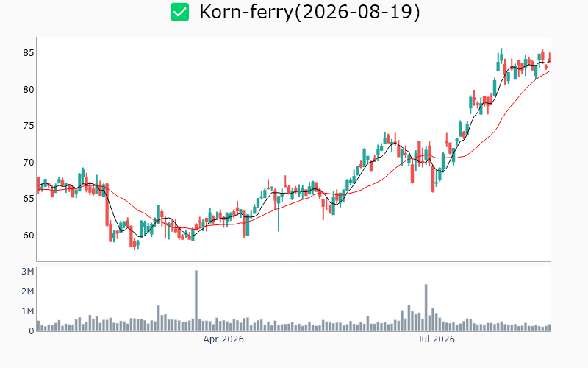This screenshot has height=368, width=588.
Task: Click the 70 price axis label
Action: 29,163
